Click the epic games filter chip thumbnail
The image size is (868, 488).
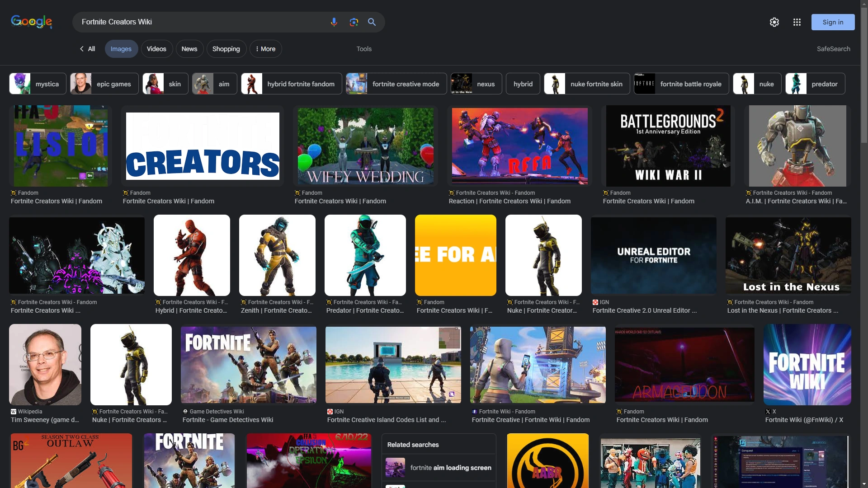tap(81, 84)
